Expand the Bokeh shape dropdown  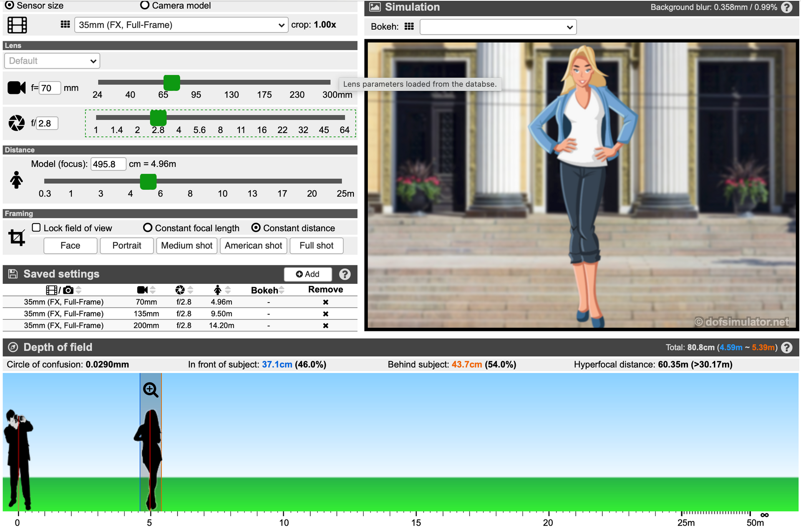pyautogui.click(x=498, y=27)
